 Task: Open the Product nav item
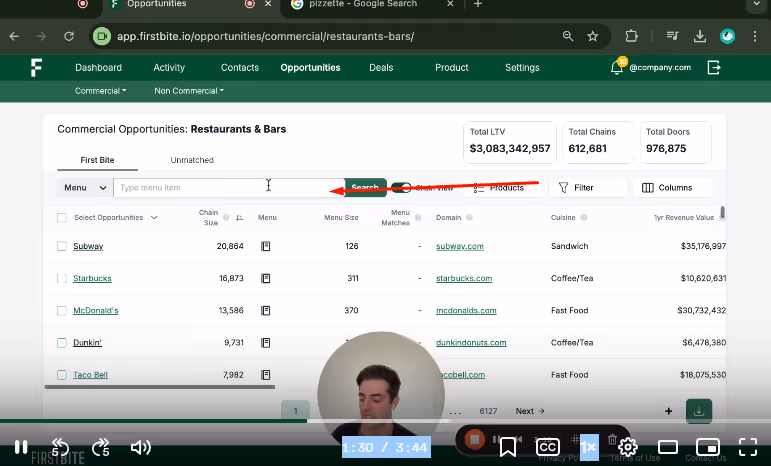point(451,68)
